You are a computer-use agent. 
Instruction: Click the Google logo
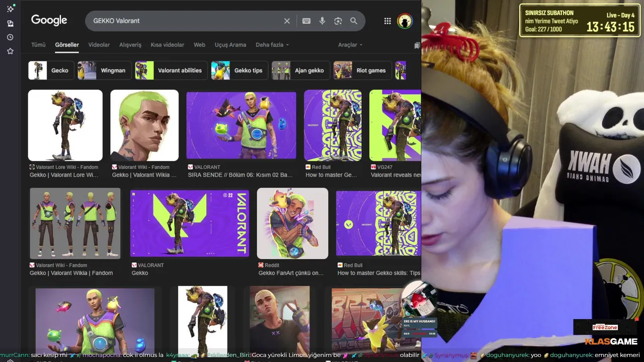tap(49, 20)
